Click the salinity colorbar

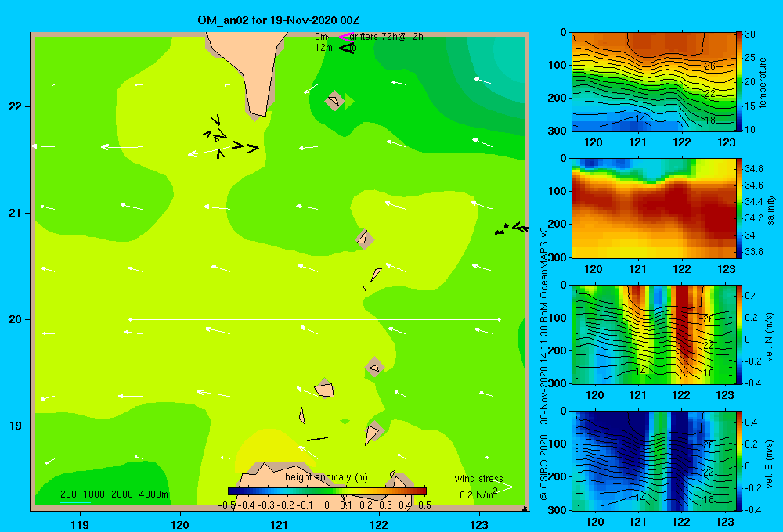(x=738, y=208)
